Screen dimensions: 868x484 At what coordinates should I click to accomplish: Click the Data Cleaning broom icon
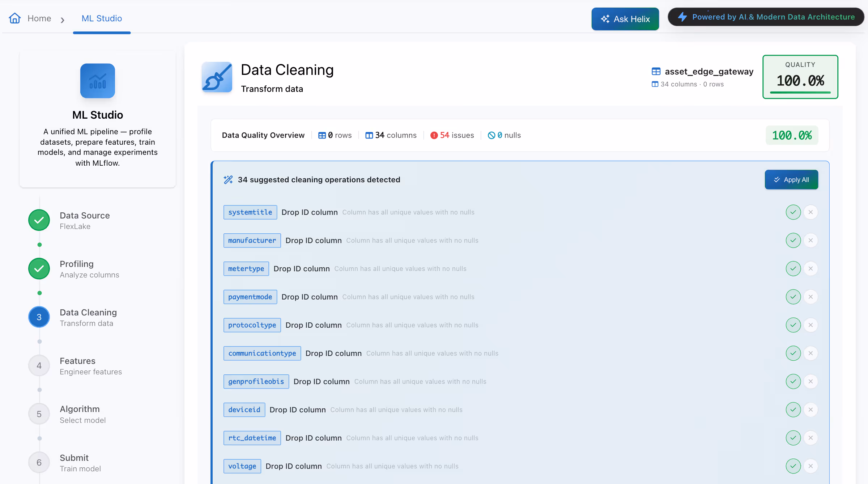pos(217,77)
